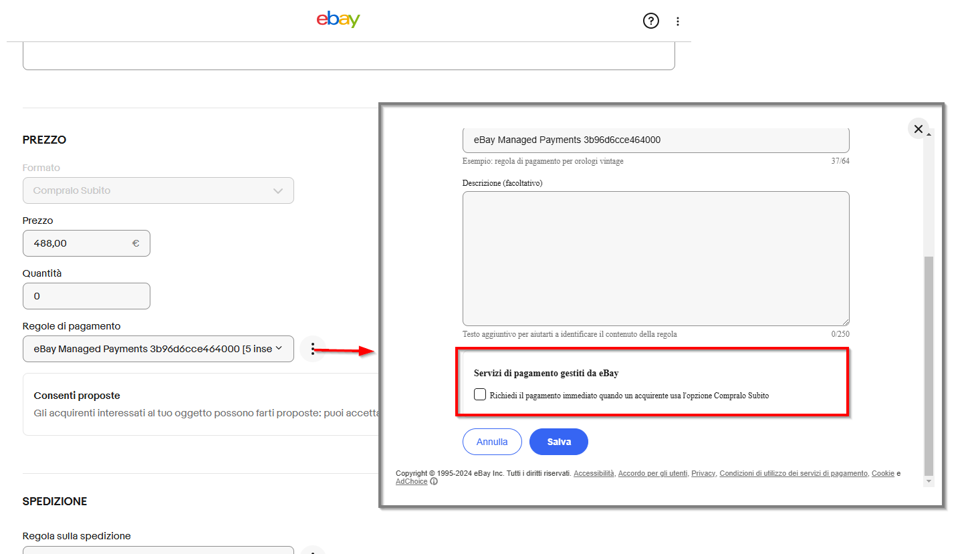
Task: Open the top header three-dot menu
Action: click(678, 21)
